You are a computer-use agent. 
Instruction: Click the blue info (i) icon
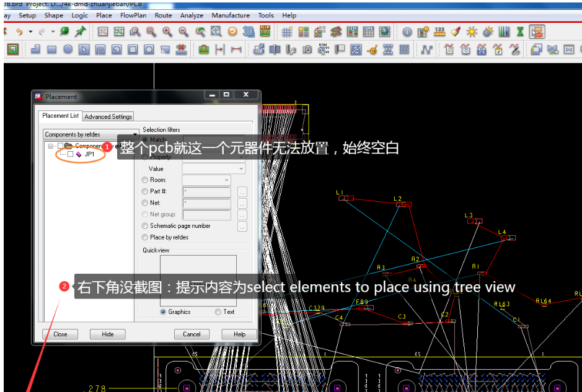(407, 32)
